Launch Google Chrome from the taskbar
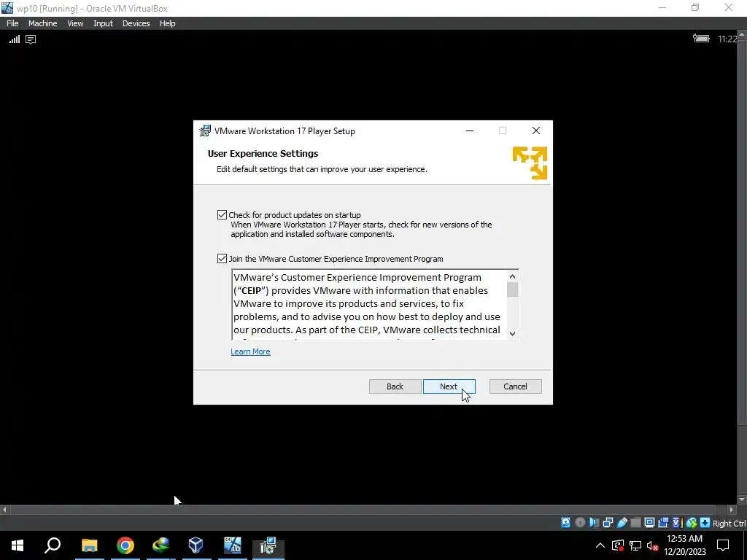The height and width of the screenshot is (560, 747). [125, 545]
